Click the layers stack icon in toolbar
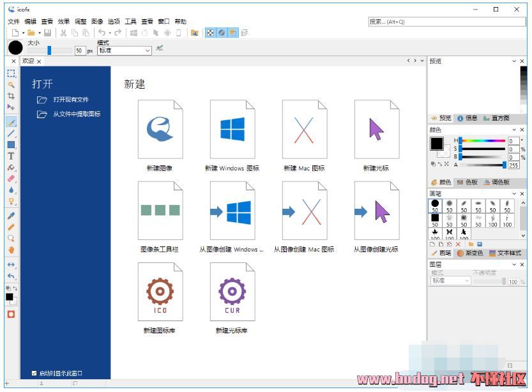 click(x=244, y=33)
